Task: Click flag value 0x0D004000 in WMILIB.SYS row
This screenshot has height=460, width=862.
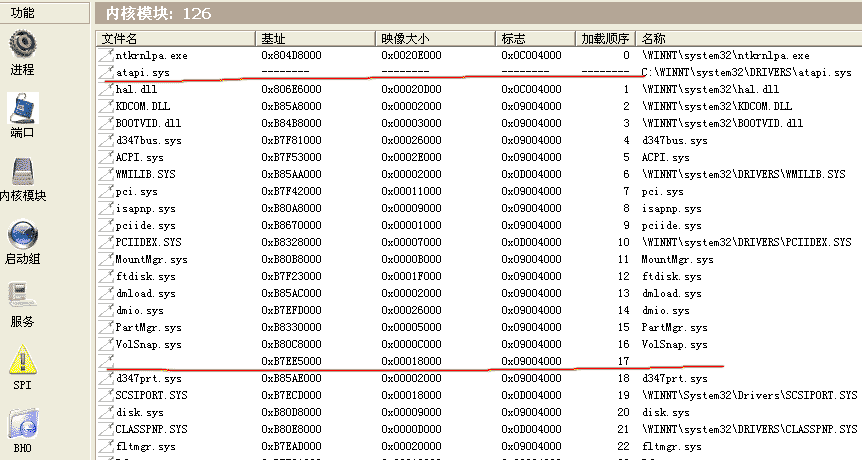Action: (x=531, y=174)
